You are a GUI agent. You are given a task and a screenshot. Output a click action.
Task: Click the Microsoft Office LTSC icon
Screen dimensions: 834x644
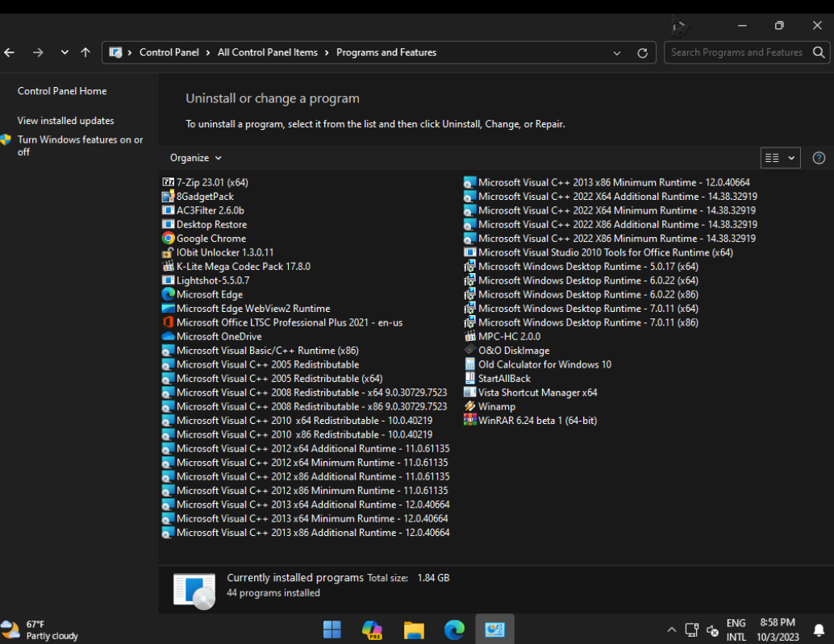tap(168, 322)
